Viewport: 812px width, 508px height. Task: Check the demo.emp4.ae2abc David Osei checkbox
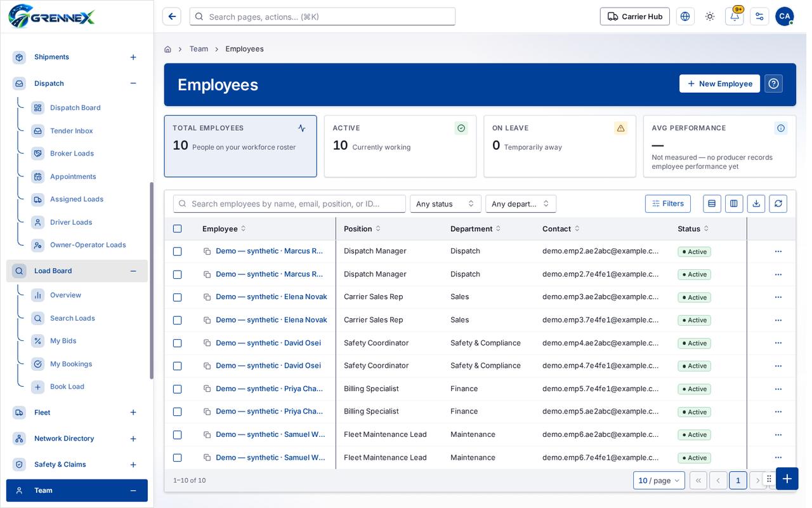click(177, 343)
